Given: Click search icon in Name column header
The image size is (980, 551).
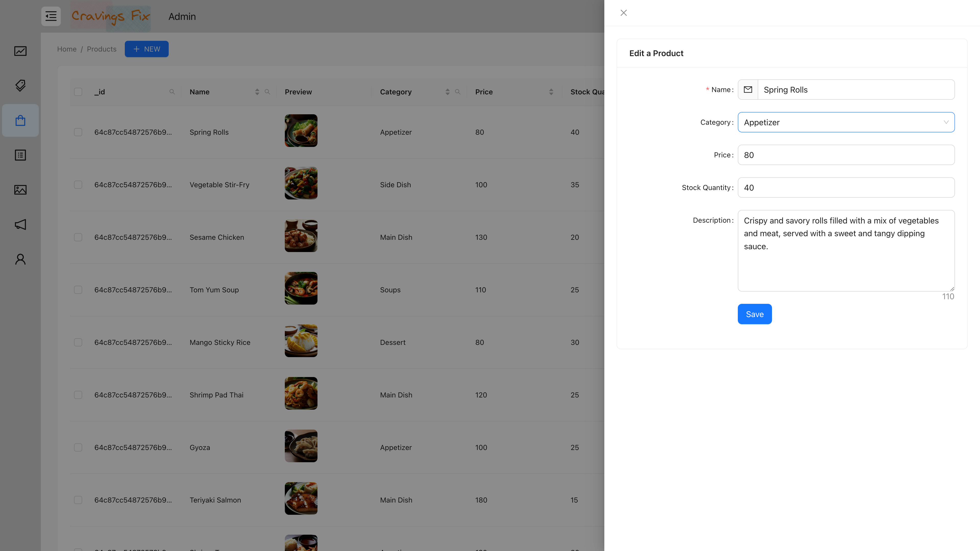Looking at the screenshot, I should [x=267, y=92].
